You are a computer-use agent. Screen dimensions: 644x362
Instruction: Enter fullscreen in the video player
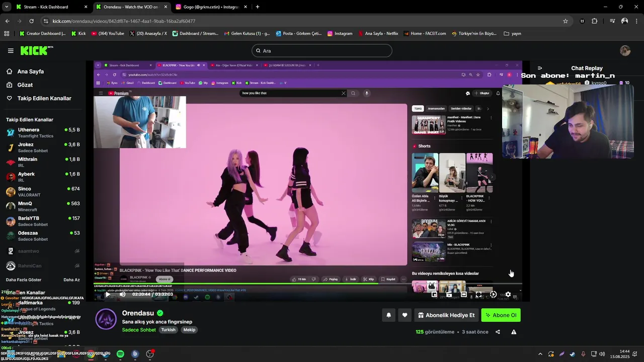click(478, 295)
